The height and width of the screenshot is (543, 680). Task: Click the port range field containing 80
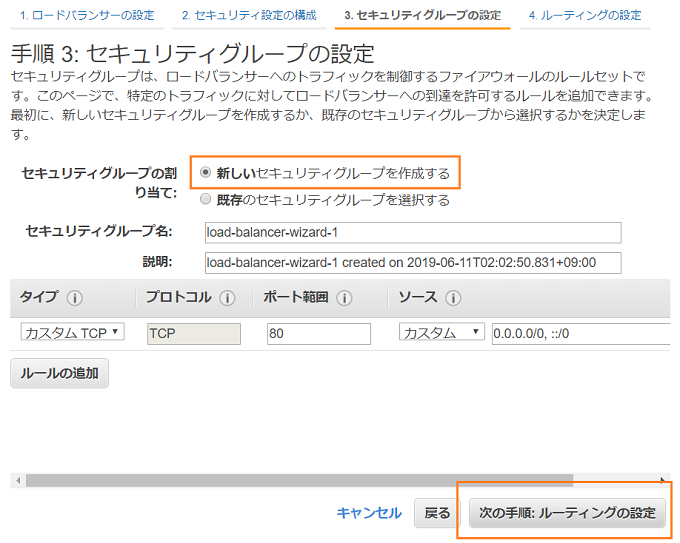pos(319,334)
